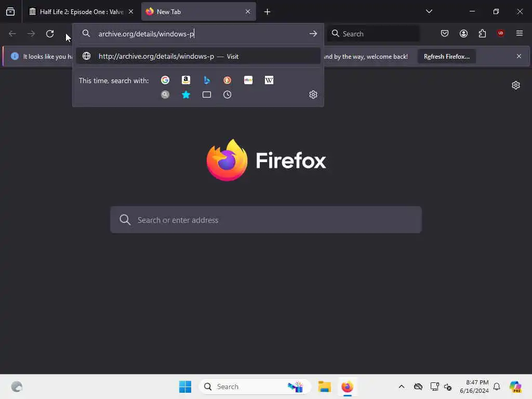Screen dimensions: 532x399
Task: Open uBlock Origin extension
Action: point(501,33)
